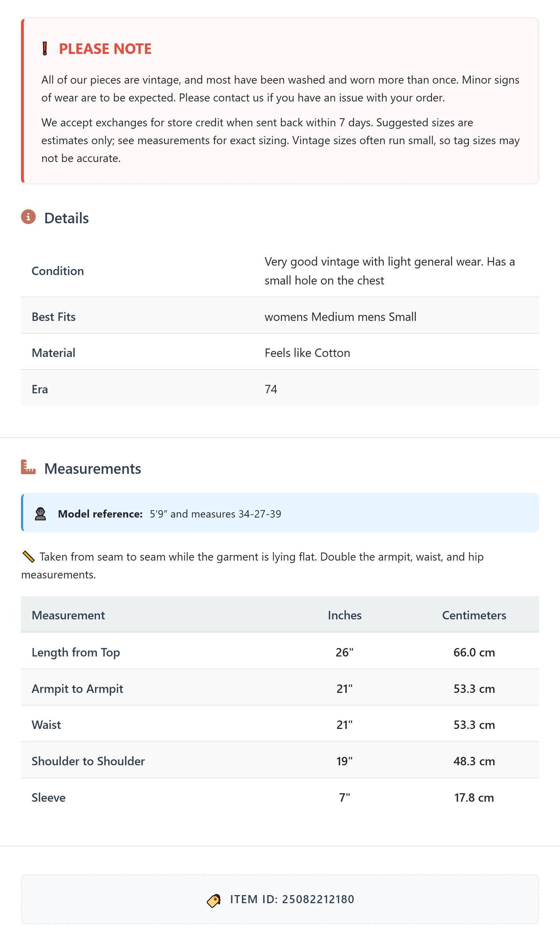
Task: Click the red exclamation mark icon
Action: (x=45, y=49)
